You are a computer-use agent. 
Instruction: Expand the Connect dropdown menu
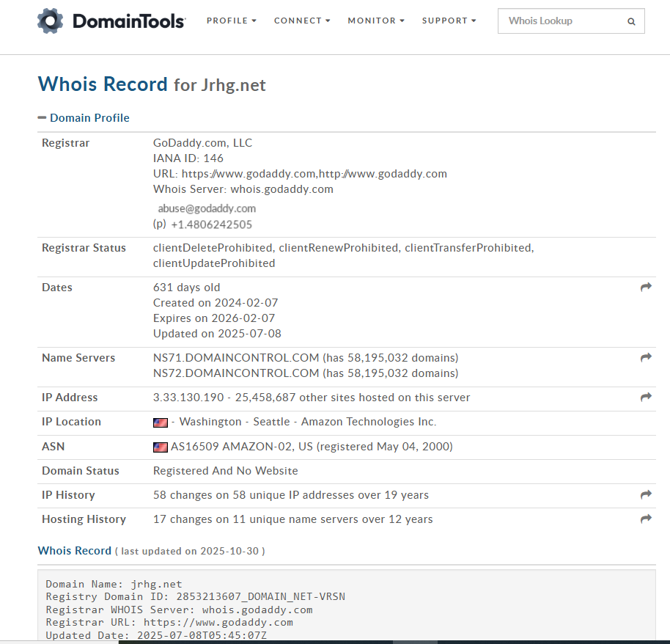(x=302, y=21)
